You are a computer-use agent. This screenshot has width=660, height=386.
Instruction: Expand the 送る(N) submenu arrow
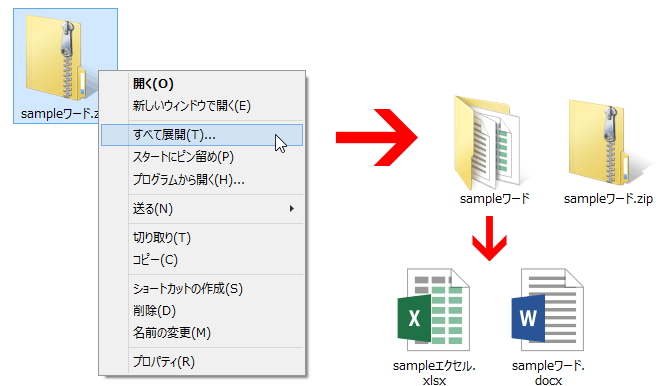coord(291,209)
